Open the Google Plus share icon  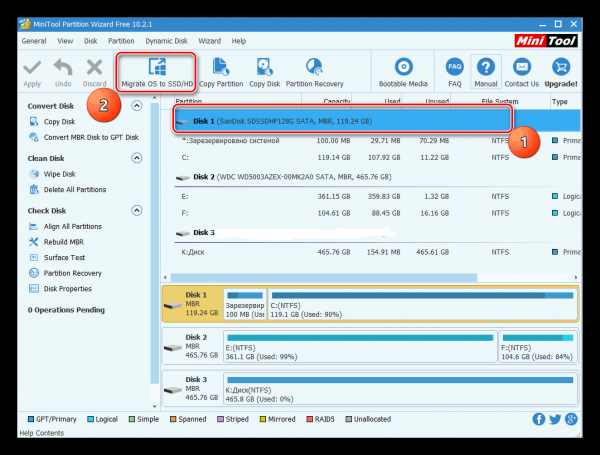pos(571,419)
